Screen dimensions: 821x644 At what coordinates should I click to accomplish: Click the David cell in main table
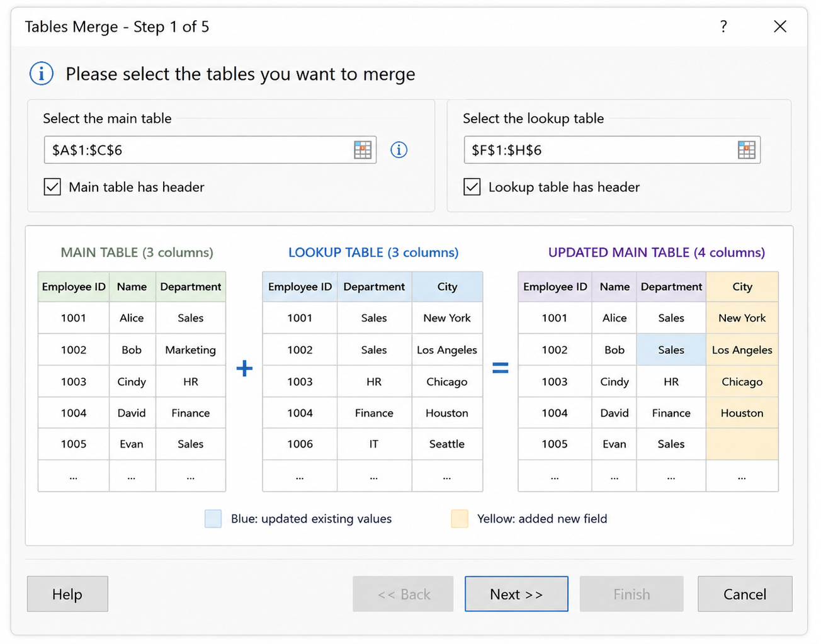[x=132, y=413]
